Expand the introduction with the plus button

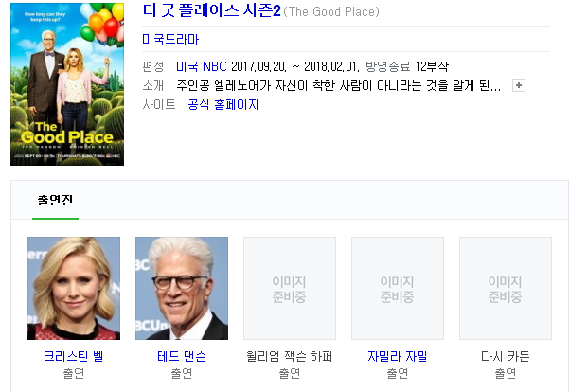(x=518, y=86)
